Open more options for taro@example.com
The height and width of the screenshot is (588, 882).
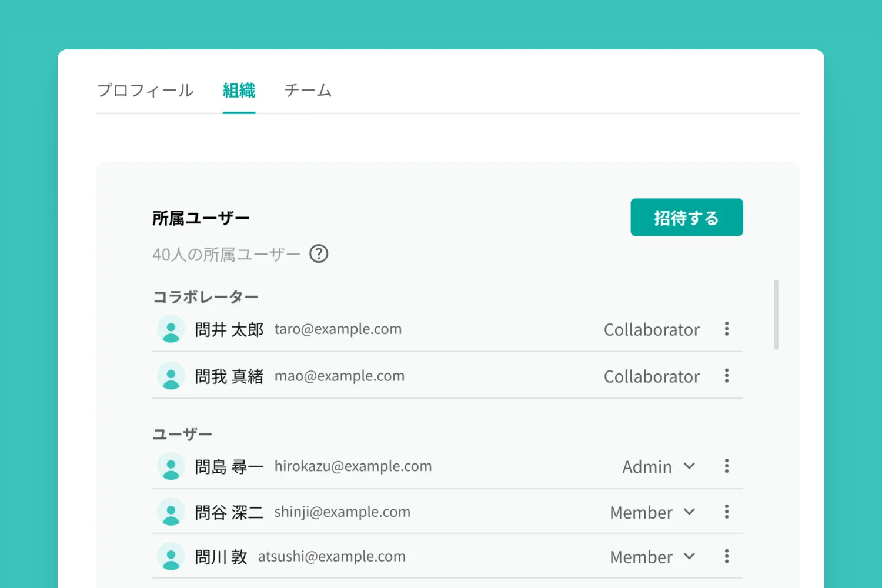click(727, 329)
